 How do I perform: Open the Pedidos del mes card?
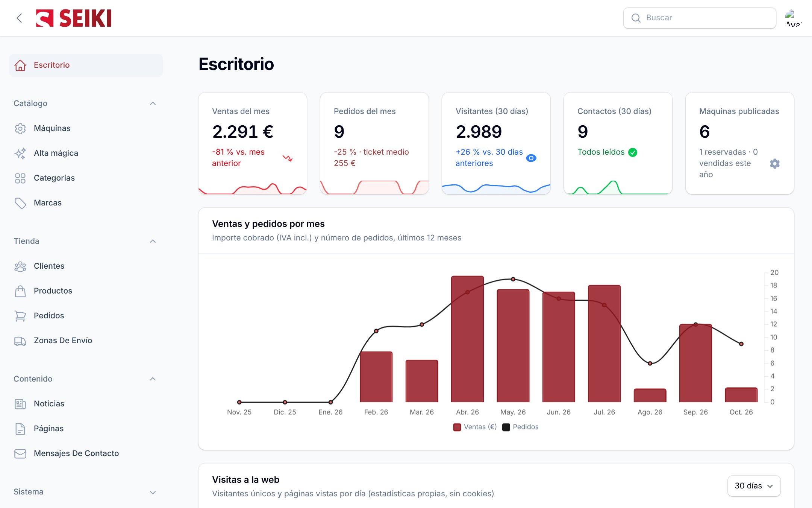pos(374,143)
